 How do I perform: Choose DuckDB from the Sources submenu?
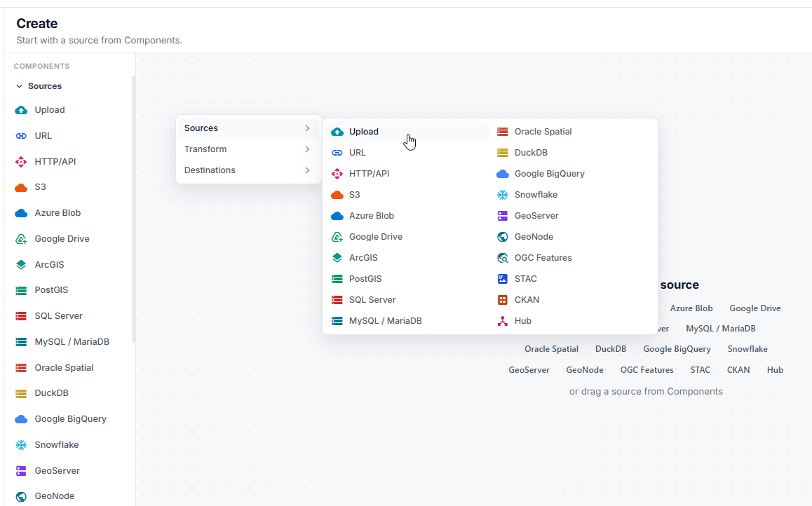pos(573,153)
